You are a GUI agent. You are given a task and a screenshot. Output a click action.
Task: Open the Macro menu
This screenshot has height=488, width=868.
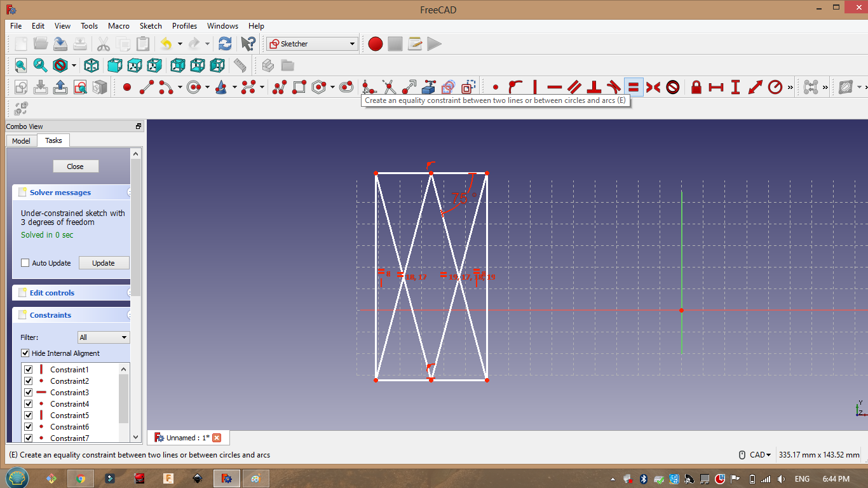click(119, 26)
